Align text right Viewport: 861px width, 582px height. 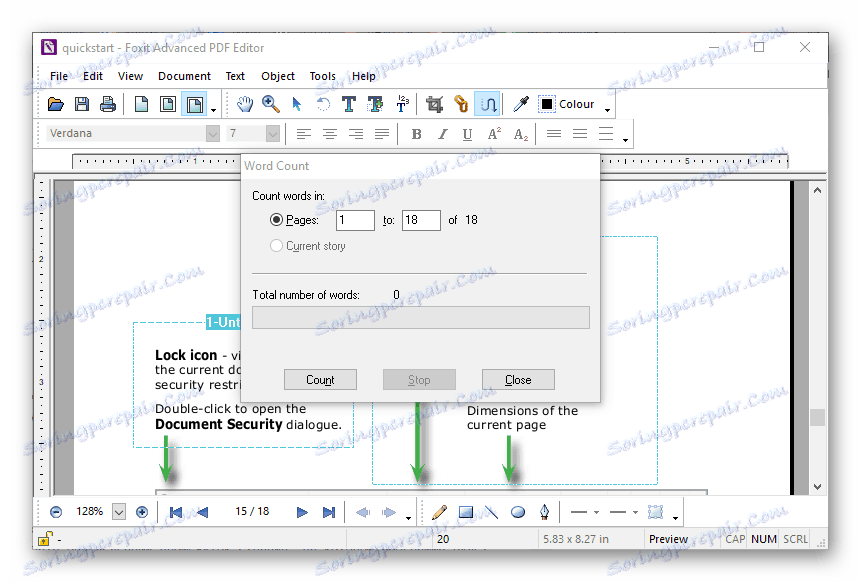(x=356, y=133)
